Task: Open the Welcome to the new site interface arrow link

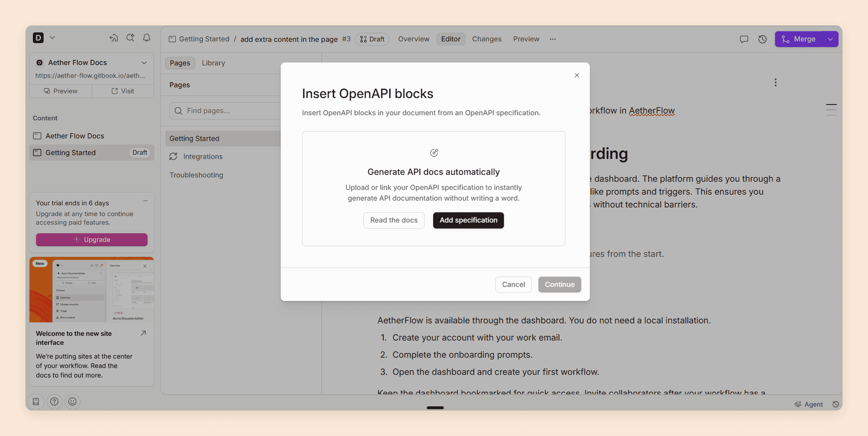Action: click(x=143, y=333)
